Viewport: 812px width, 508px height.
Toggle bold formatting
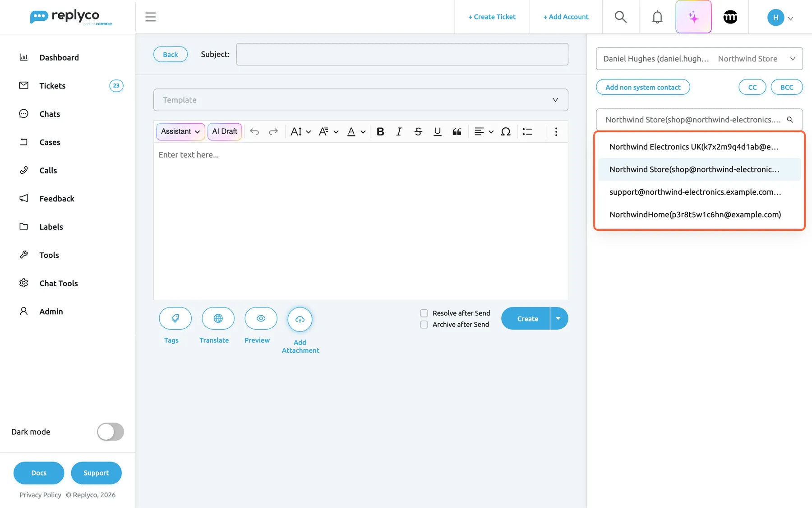(380, 131)
